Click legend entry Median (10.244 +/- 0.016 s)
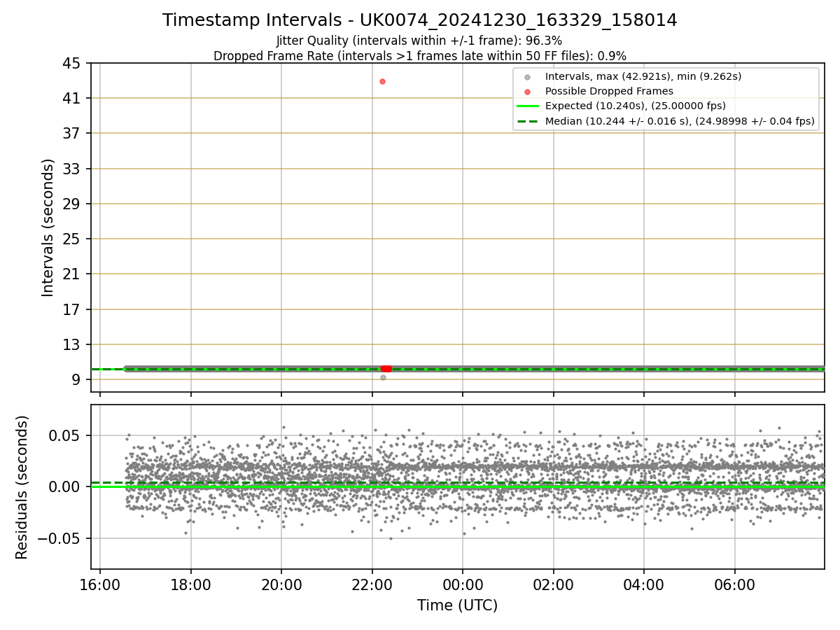The width and height of the screenshot is (840, 630). (680, 121)
